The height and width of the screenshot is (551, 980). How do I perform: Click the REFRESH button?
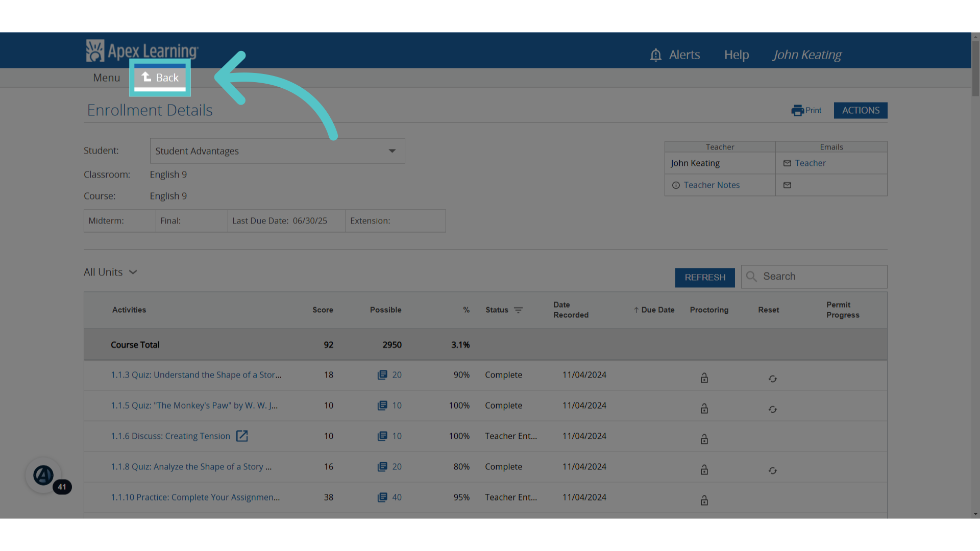705,278
